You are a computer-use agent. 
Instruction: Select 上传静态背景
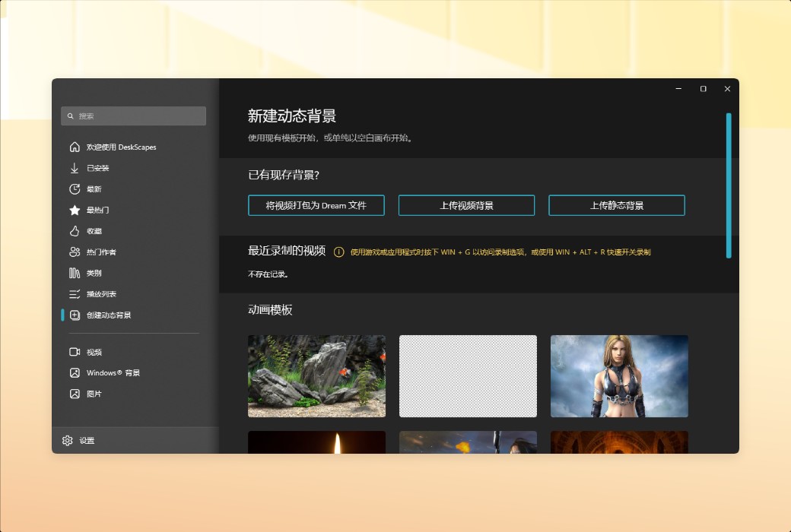(x=617, y=205)
